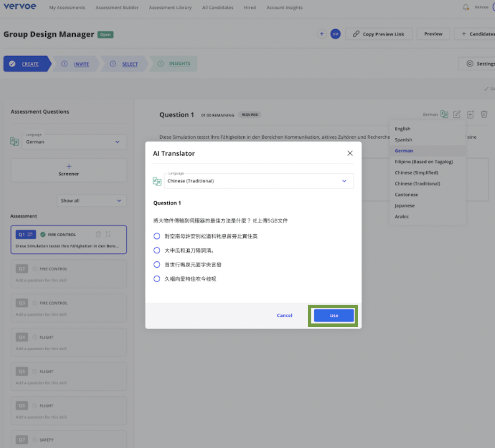Open the Show all filter dropdown
Screen dimensions: 495x448
click(x=91, y=200)
